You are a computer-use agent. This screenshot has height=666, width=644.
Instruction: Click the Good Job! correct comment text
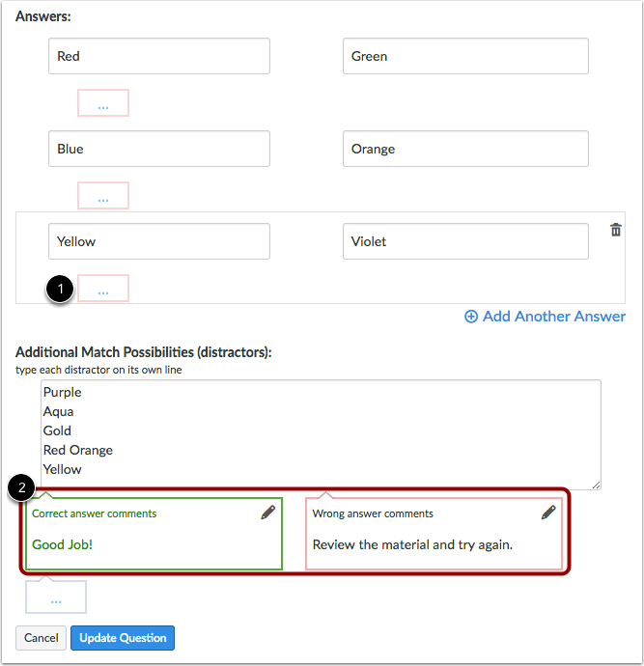tap(63, 544)
